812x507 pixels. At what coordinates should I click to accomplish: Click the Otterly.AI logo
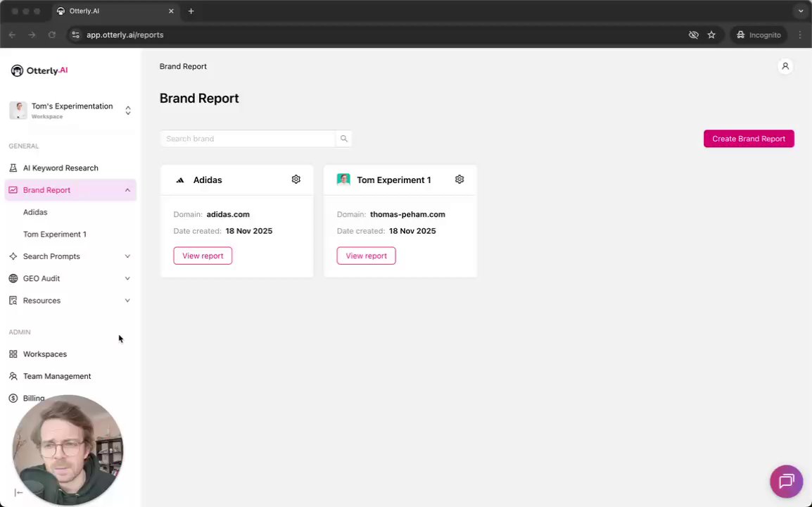[x=39, y=70]
